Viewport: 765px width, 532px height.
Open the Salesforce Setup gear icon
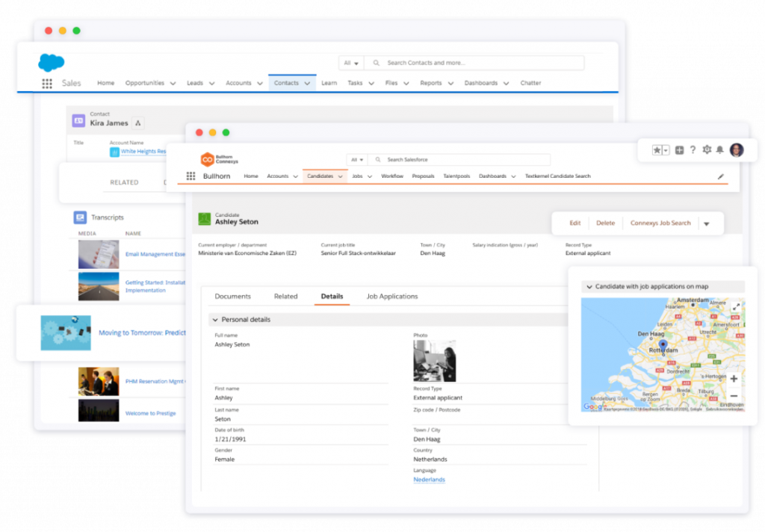tap(707, 149)
